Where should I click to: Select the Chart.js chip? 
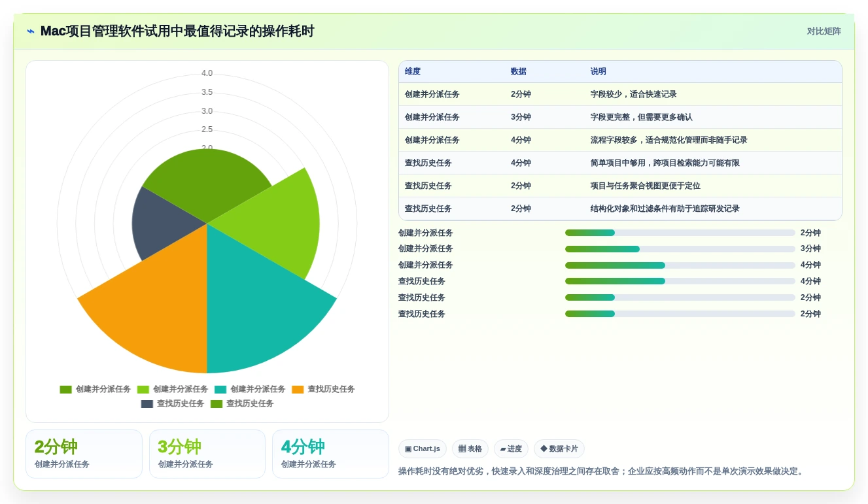(x=423, y=449)
